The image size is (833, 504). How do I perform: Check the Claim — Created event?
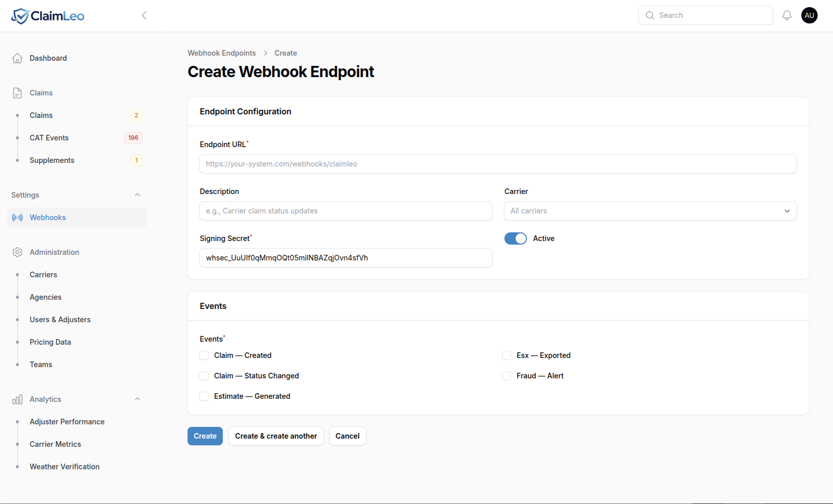(x=204, y=355)
